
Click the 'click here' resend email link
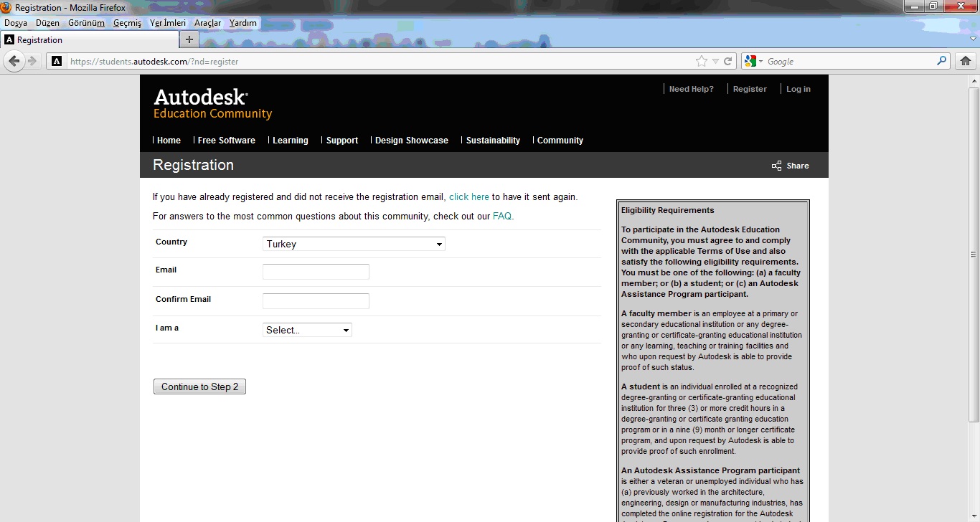coord(469,196)
